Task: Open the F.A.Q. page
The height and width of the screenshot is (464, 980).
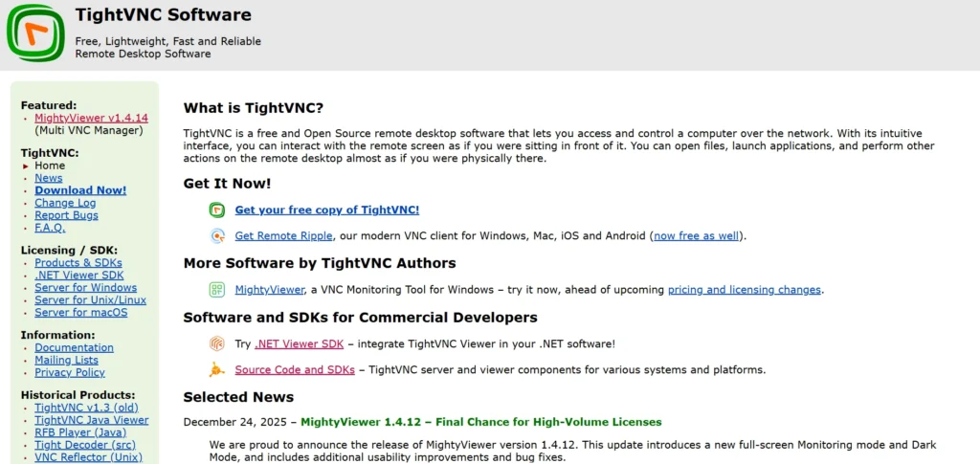Action: point(50,228)
